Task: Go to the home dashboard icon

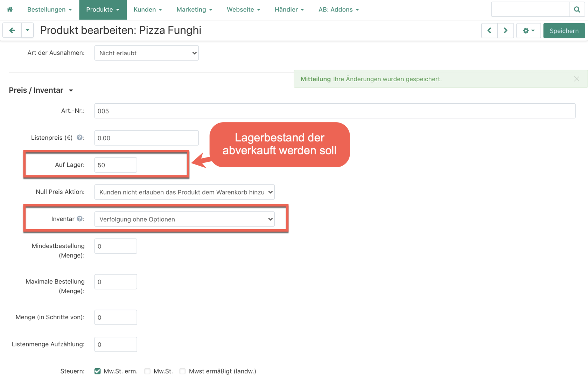Action: pos(10,9)
